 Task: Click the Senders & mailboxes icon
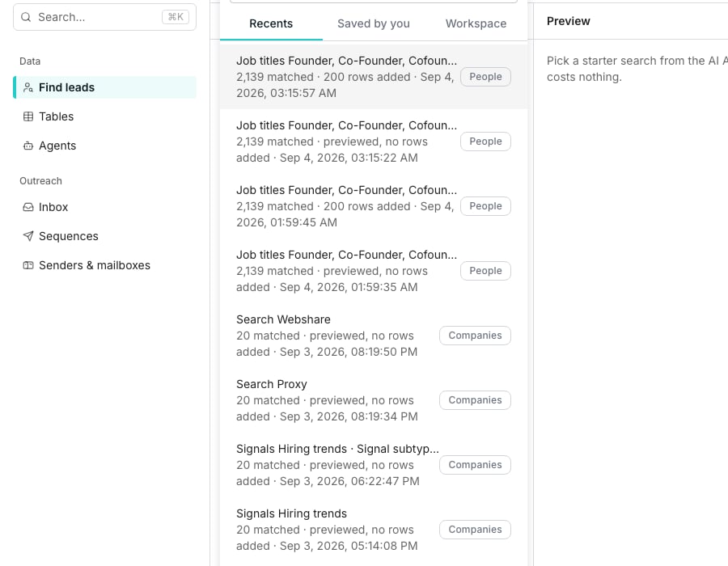tap(28, 265)
